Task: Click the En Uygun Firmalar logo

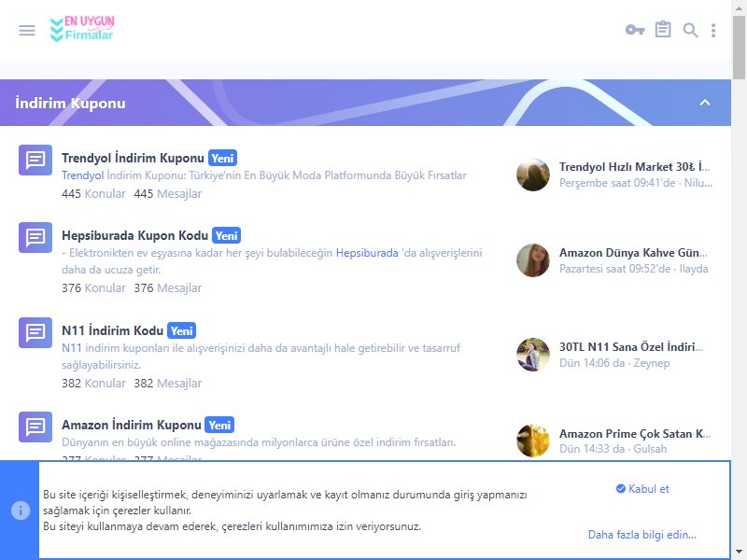Action: click(x=82, y=29)
